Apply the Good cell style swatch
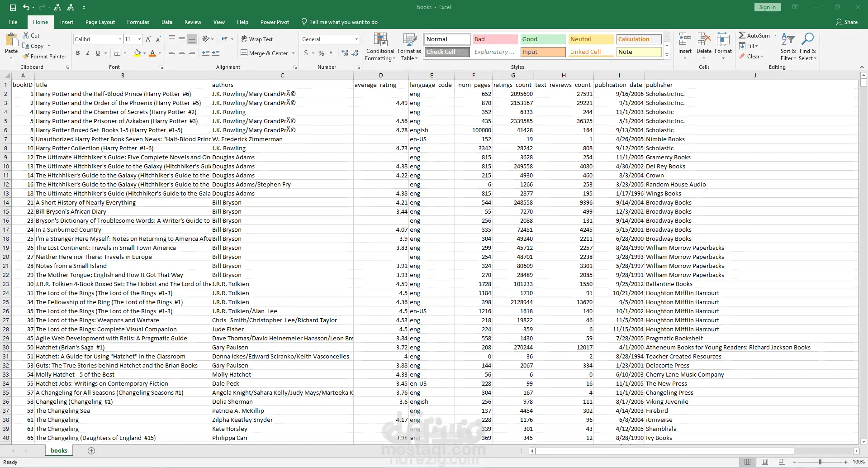This screenshot has width=868, height=468. pyautogui.click(x=543, y=39)
